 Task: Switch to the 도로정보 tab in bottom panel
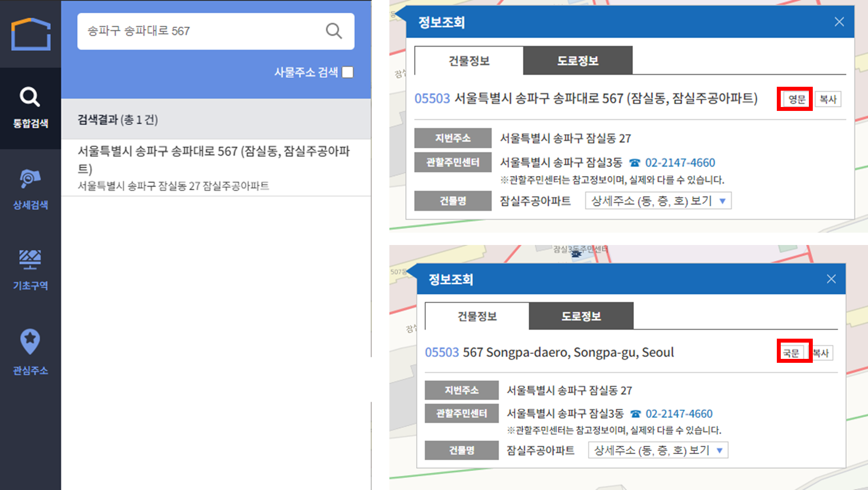pos(581,316)
